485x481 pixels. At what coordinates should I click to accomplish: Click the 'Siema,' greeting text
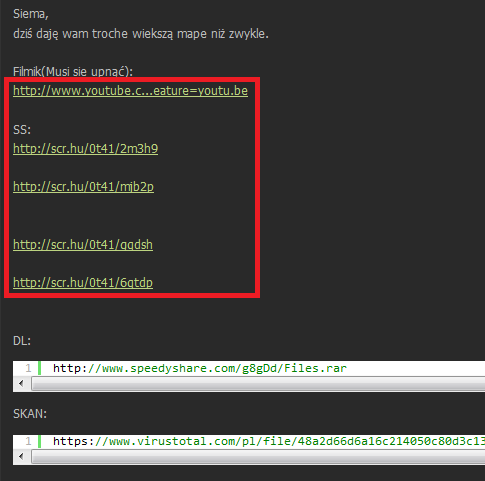click(31, 14)
